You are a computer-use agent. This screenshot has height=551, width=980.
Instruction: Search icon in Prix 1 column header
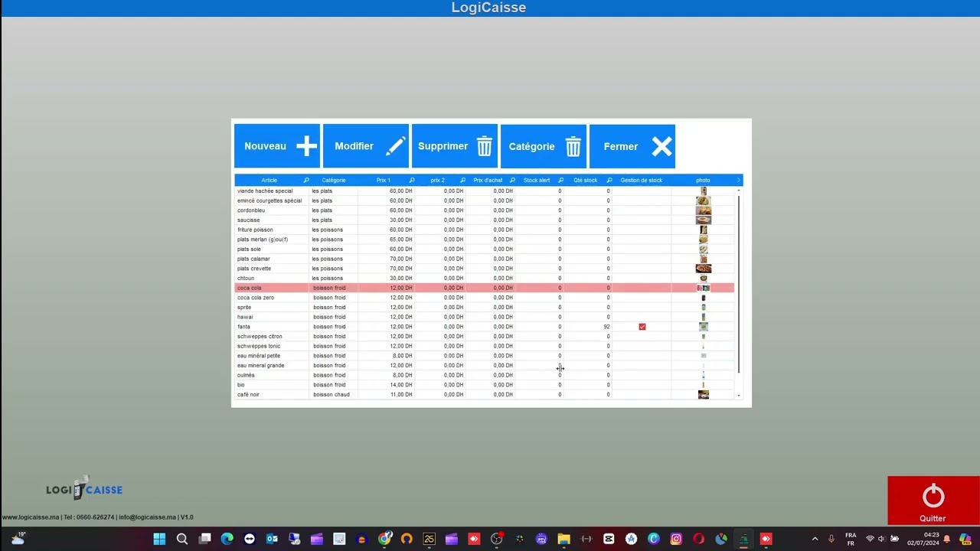point(411,181)
